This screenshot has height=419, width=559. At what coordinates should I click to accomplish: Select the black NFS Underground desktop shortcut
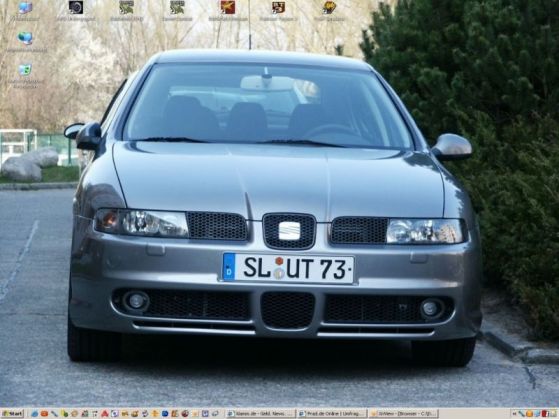tap(76, 11)
